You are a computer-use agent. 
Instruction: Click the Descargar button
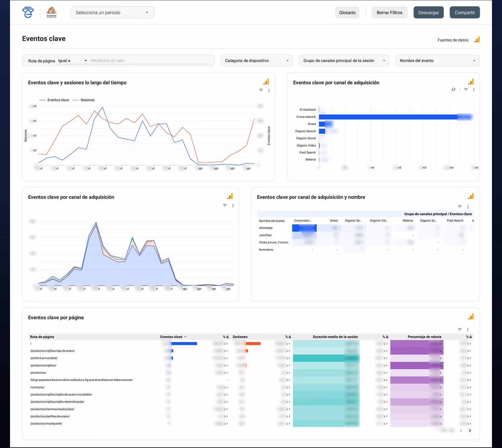point(429,13)
